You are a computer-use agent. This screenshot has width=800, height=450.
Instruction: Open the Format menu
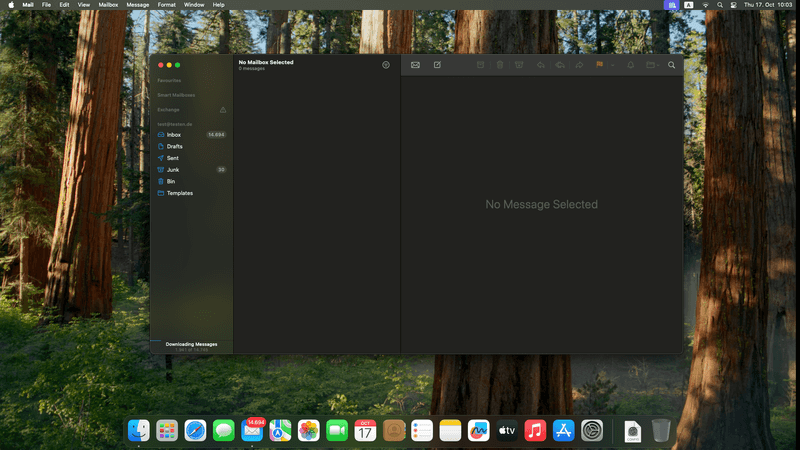click(166, 5)
